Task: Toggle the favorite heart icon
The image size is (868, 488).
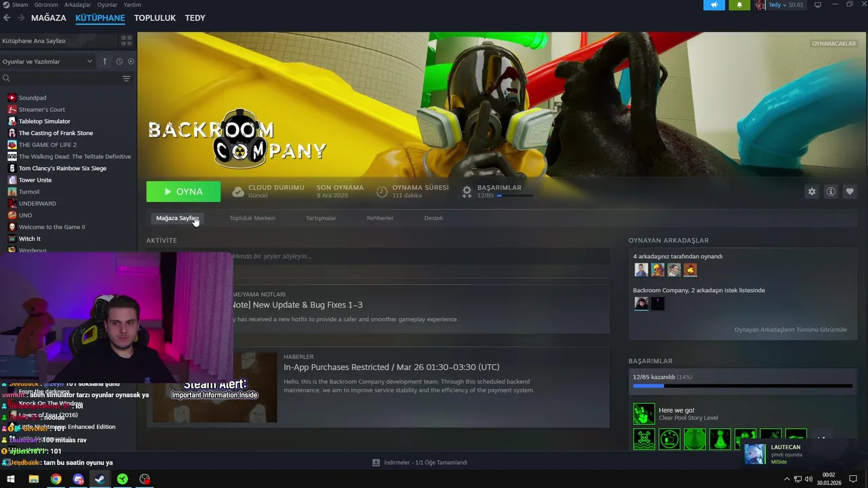Action: [x=850, y=192]
